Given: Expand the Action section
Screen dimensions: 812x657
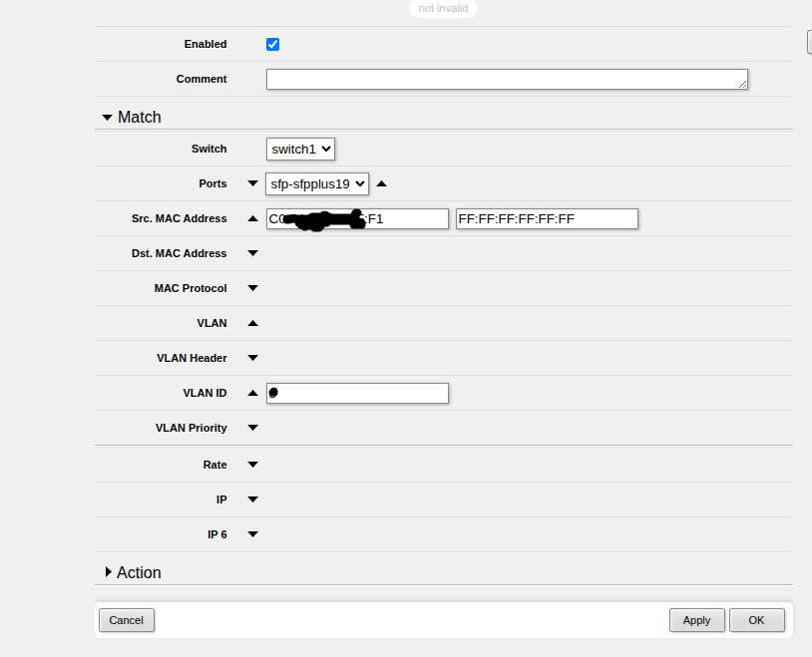Looking at the screenshot, I should 109,572.
